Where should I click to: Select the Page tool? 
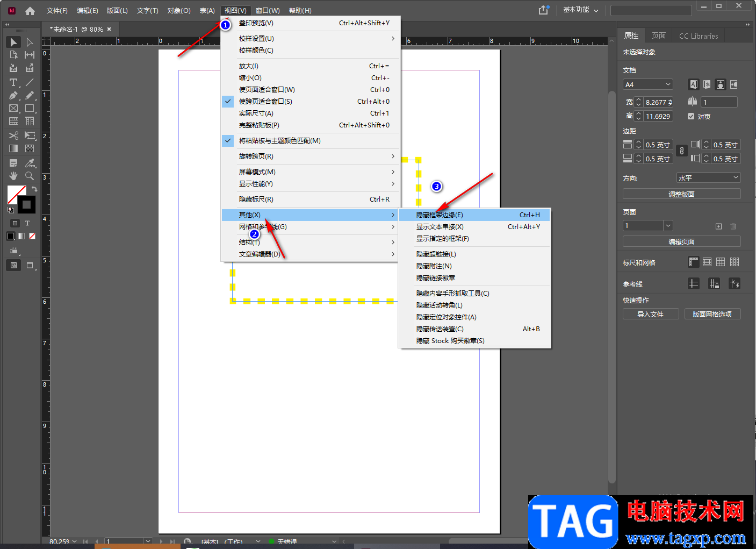[13, 55]
